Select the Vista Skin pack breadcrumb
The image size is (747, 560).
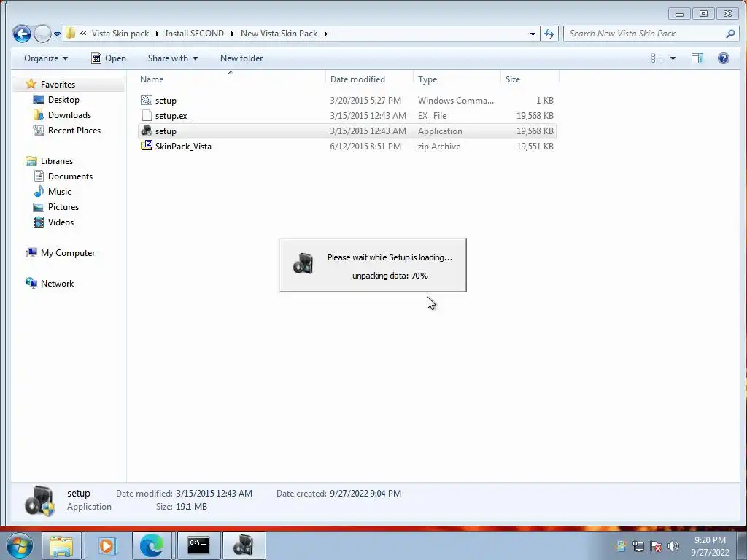[x=120, y=34]
